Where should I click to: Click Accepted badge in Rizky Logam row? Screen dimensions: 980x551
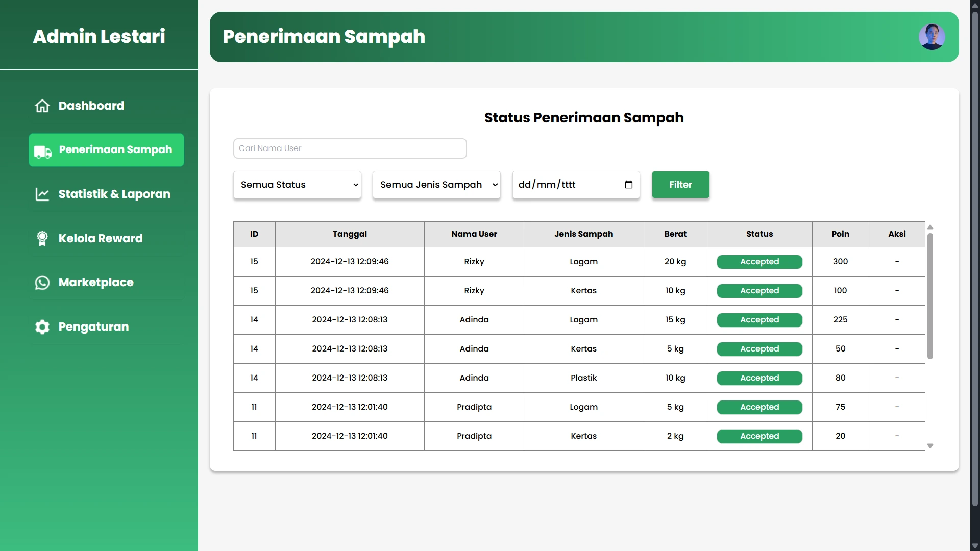click(x=759, y=262)
